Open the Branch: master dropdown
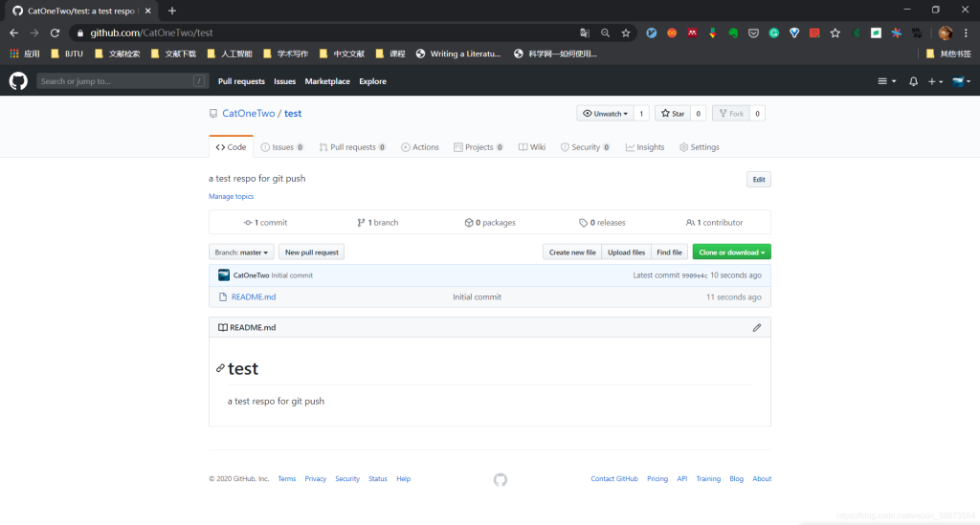 point(241,252)
